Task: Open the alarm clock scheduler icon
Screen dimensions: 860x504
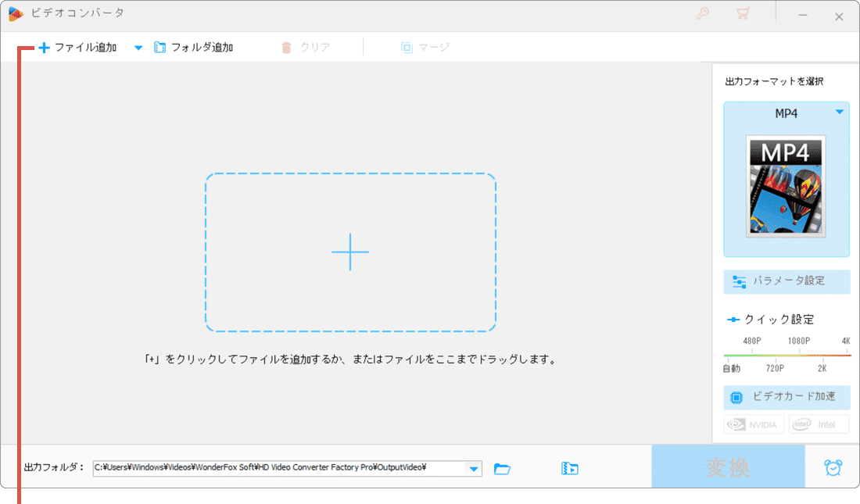Action: (833, 468)
